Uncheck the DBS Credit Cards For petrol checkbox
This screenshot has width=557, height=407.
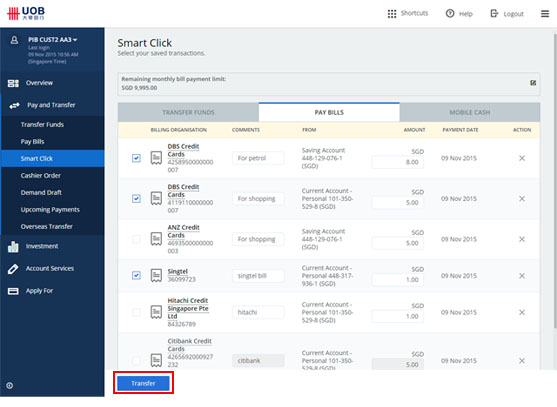[x=136, y=158]
